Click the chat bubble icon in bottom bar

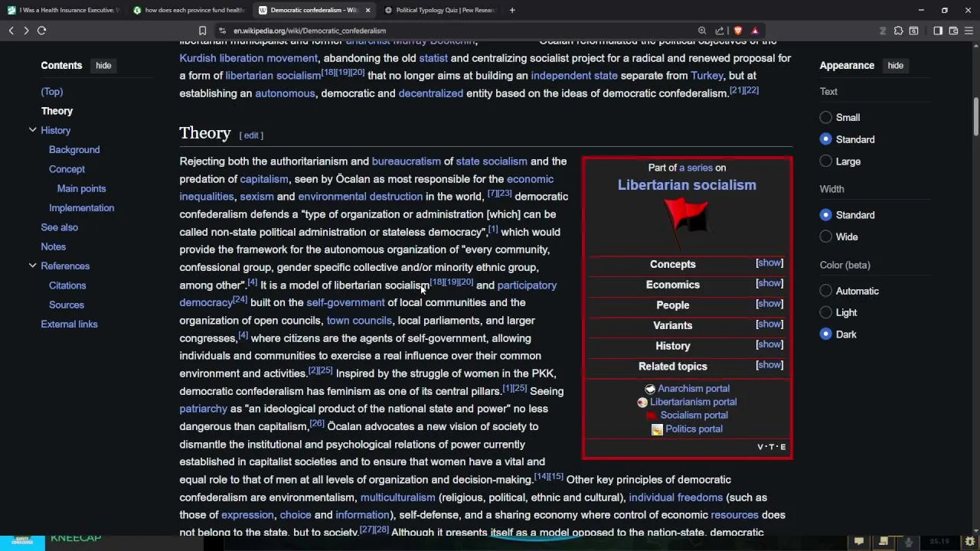point(859,542)
